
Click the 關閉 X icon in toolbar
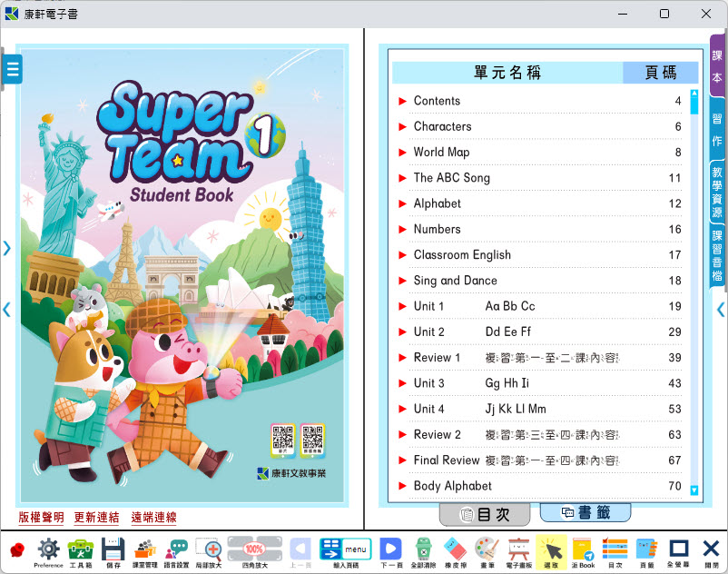pyautogui.click(x=711, y=552)
